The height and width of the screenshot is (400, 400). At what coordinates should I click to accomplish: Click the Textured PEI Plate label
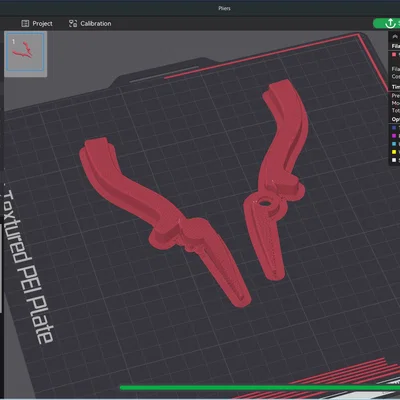(28, 267)
